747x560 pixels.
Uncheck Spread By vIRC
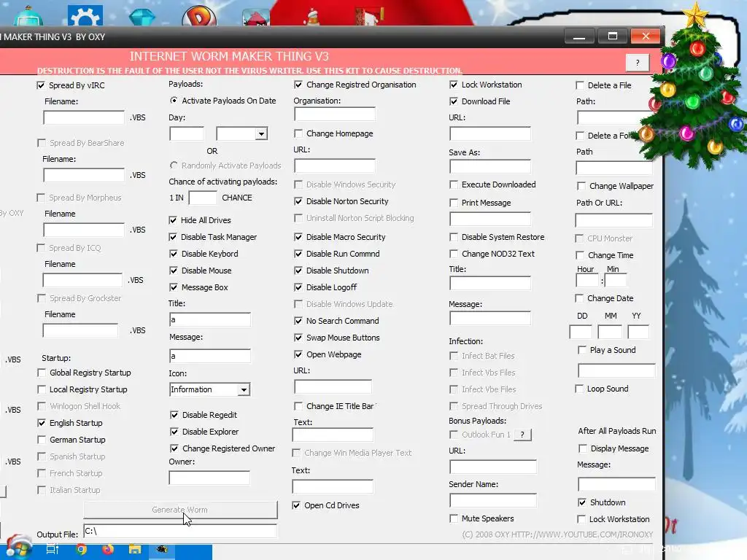(41, 85)
